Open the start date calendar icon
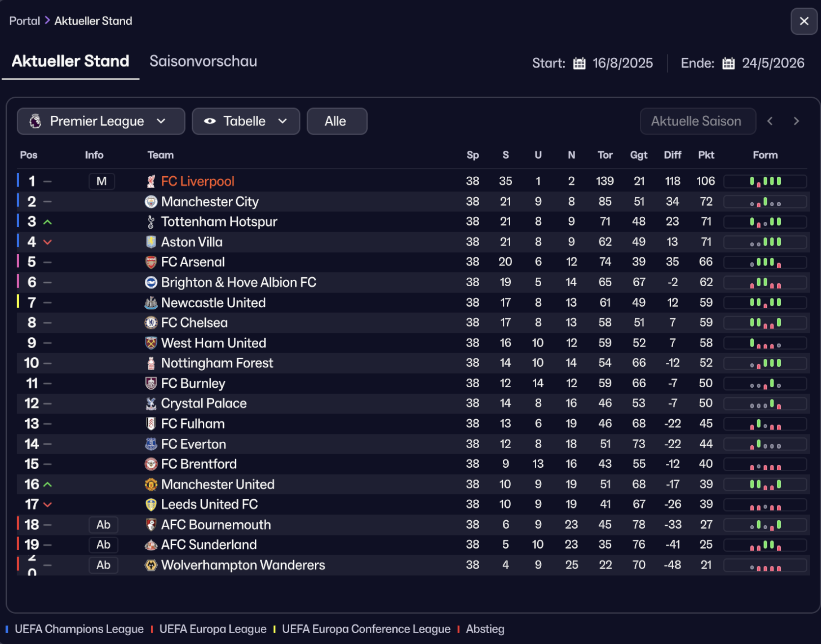This screenshot has width=821, height=644. point(579,63)
